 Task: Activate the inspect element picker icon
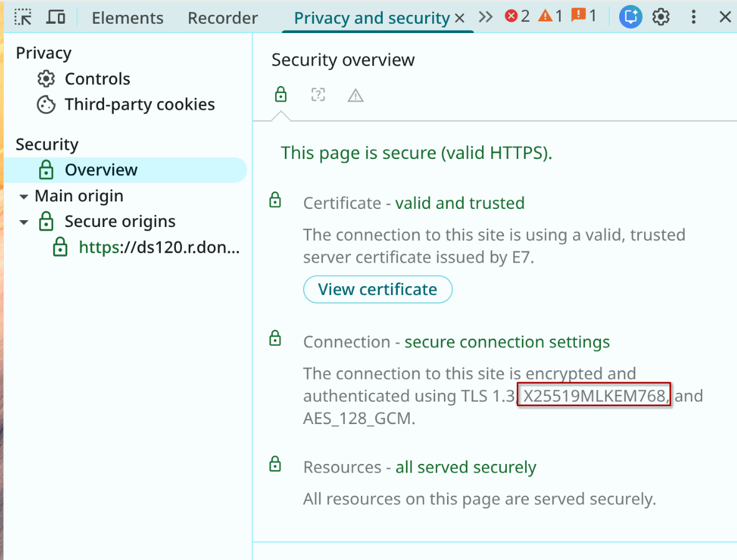(23, 17)
